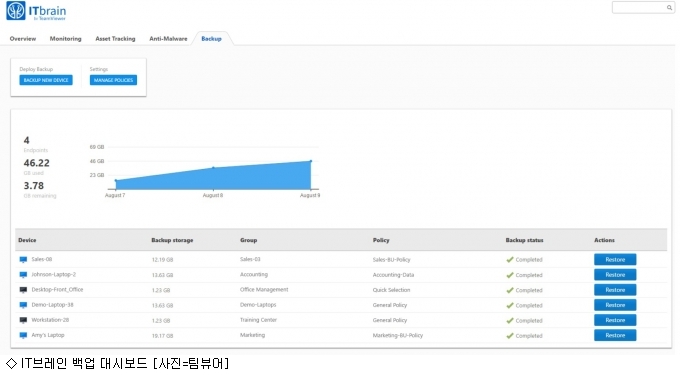Open Manage Policies settings button

pyautogui.click(x=113, y=80)
